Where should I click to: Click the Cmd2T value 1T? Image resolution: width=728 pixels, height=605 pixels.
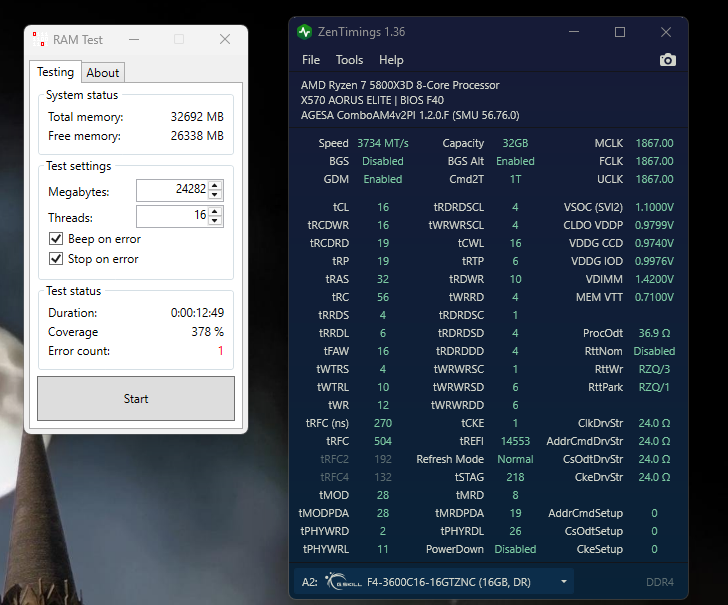(515, 179)
